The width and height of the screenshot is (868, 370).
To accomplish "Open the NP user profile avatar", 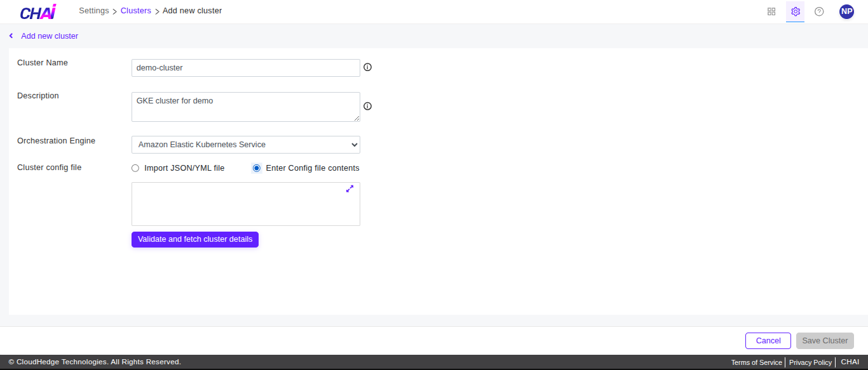I will click(x=846, y=11).
